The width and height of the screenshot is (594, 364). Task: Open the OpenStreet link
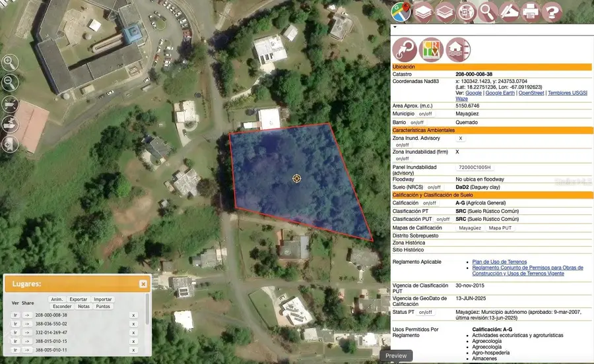(x=531, y=93)
